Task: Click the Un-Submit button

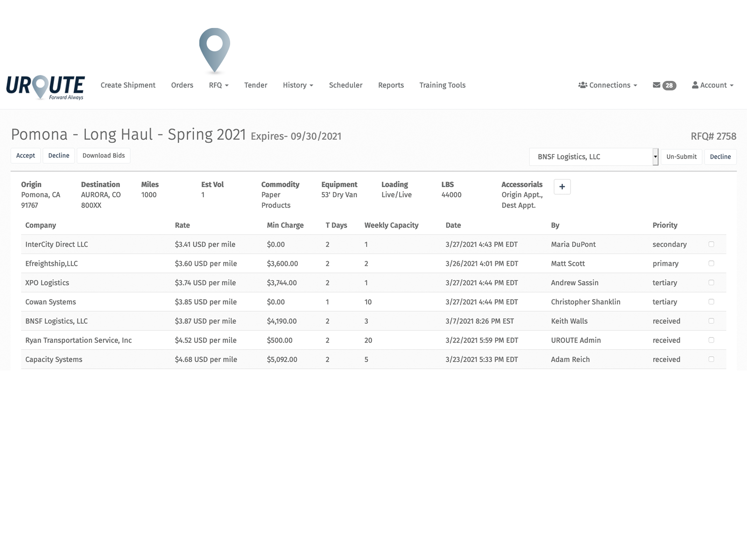Action: tap(682, 157)
